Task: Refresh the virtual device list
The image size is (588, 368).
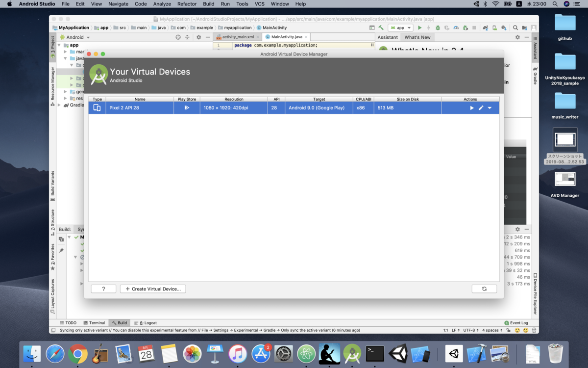Action: (484, 289)
